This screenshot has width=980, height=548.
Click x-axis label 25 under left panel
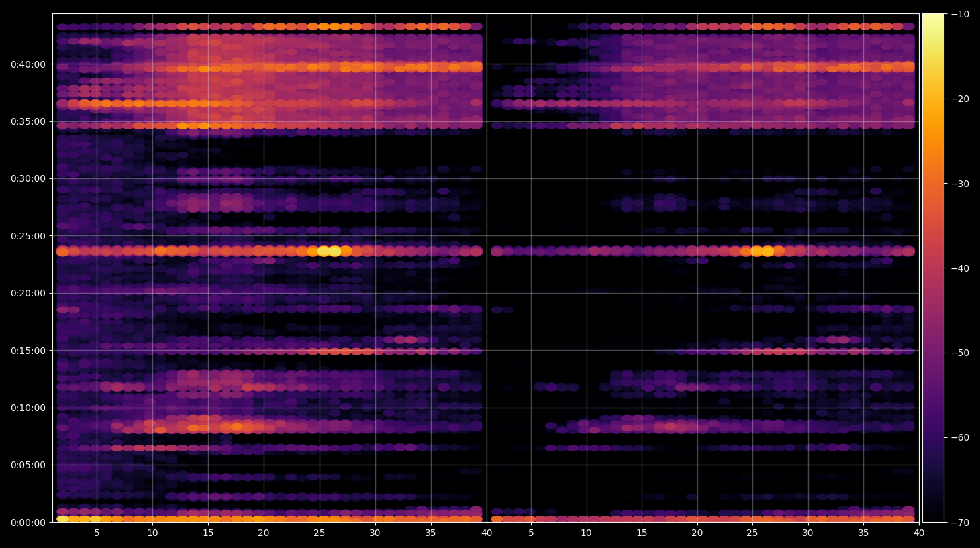coord(320,533)
